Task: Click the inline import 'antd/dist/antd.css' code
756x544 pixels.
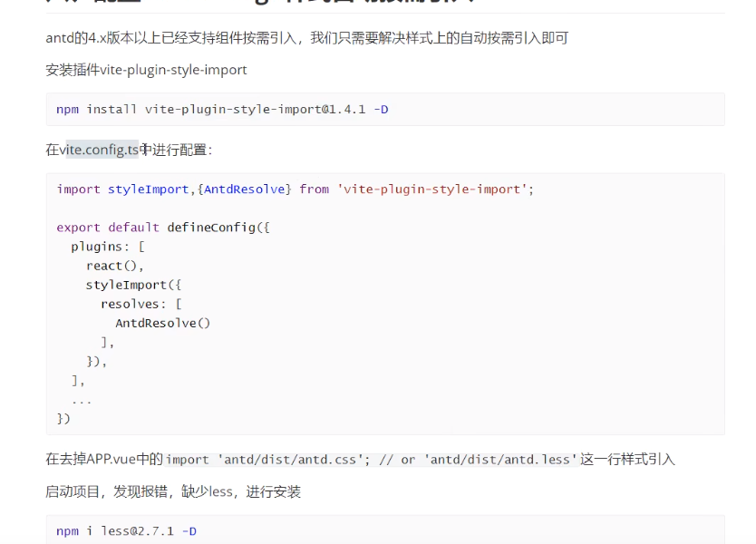Action: (x=372, y=460)
